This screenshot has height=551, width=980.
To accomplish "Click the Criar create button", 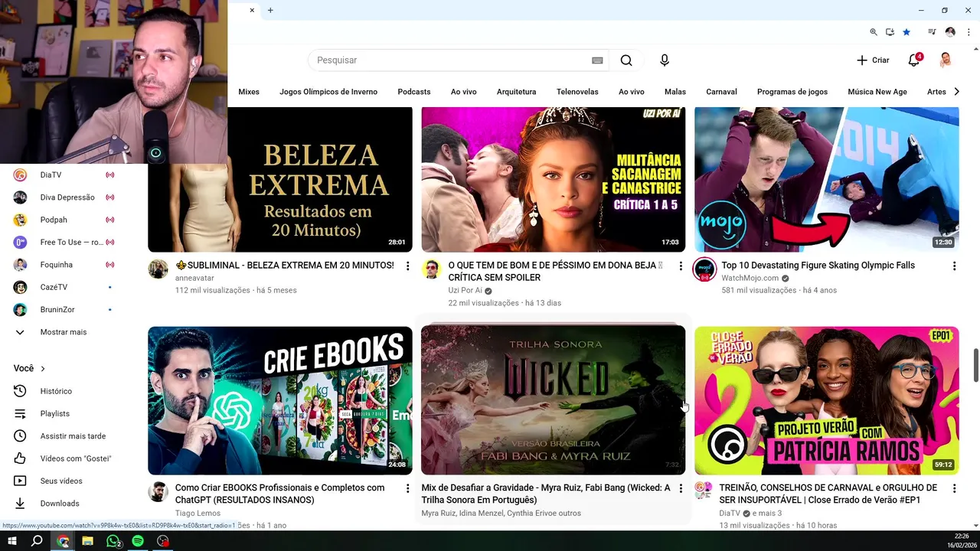I will click(x=873, y=60).
